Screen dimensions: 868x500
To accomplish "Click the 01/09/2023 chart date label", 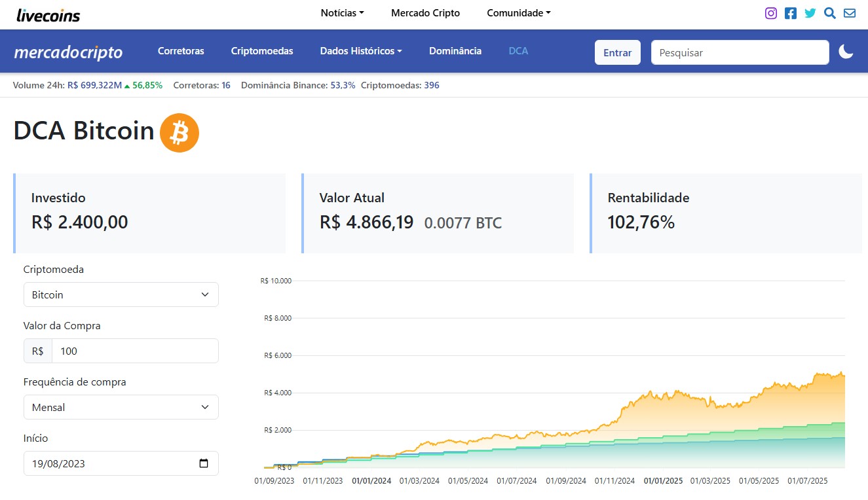I will (274, 480).
